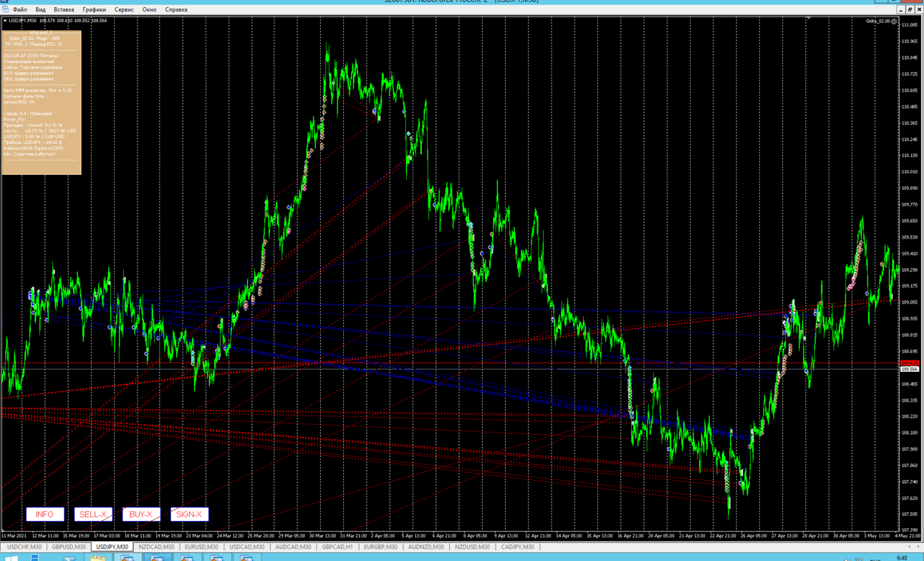Switch to the AUDCAD,M30 chart tab
The width and height of the screenshot is (924, 561).
coord(293,547)
